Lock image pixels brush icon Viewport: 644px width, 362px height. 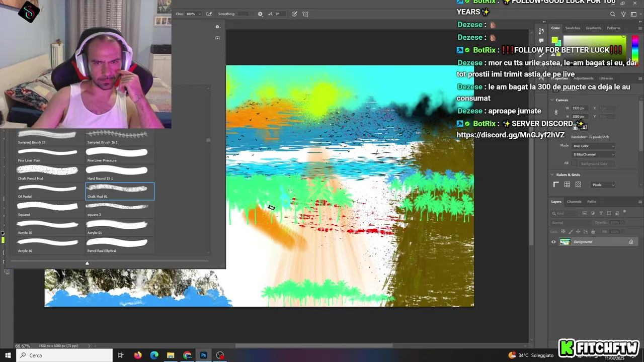pos(571,232)
